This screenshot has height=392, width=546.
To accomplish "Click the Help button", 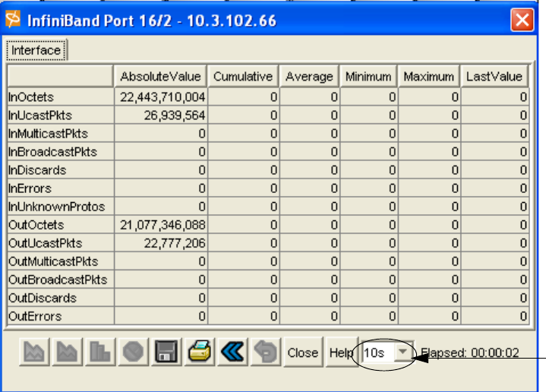I will tap(341, 352).
